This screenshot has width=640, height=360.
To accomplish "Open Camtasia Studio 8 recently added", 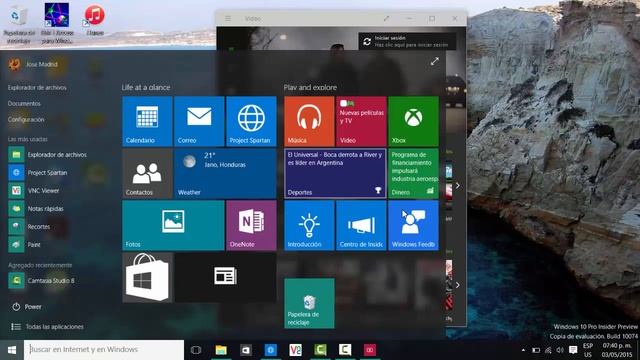I will 42,280.
